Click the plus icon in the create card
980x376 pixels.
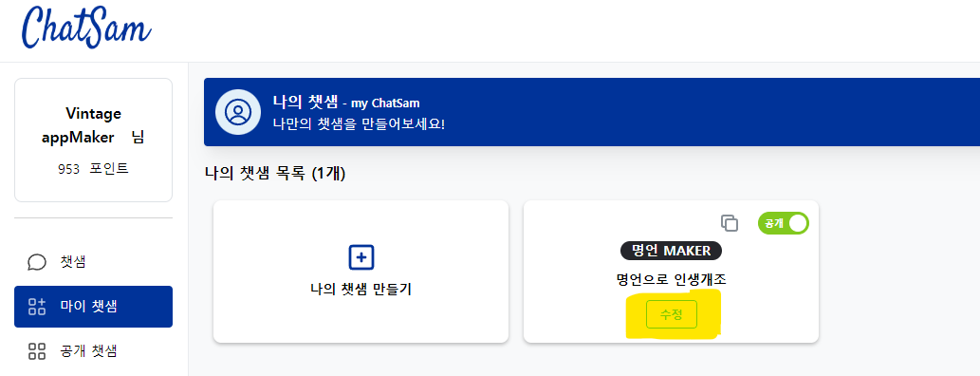click(361, 257)
